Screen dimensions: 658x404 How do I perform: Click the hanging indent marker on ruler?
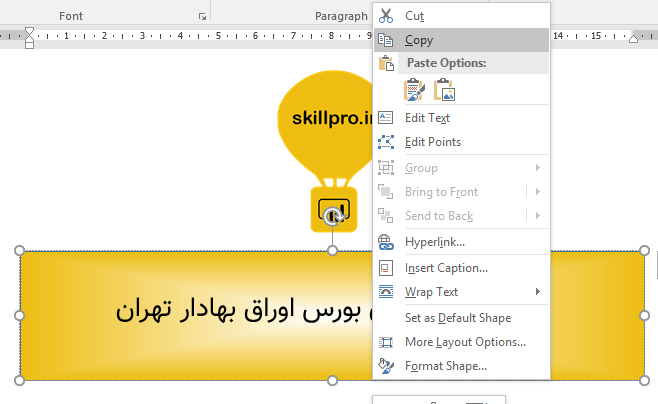tap(29, 38)
